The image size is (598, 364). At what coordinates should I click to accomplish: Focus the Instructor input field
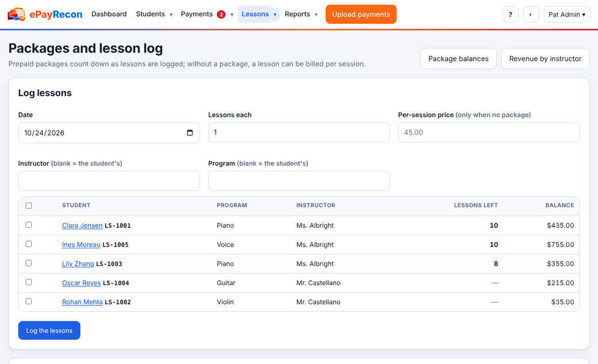click(109, 181)
